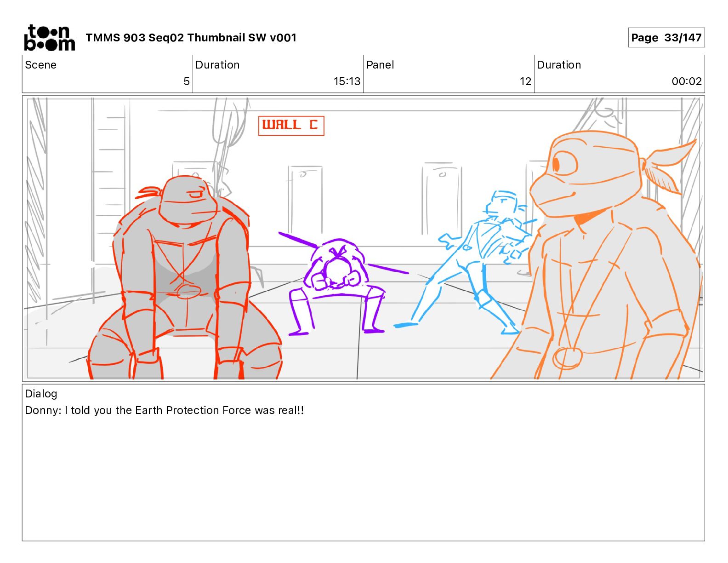Click the 'Scene' label
This screenshot has height=563, width=728.
[40, 65]
